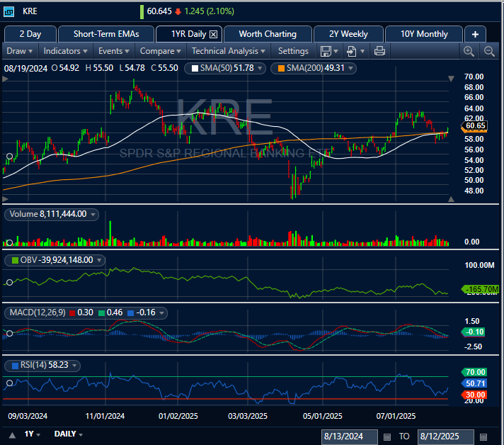Open the SMA(200) indicator dropdown

tap(351, 68)
